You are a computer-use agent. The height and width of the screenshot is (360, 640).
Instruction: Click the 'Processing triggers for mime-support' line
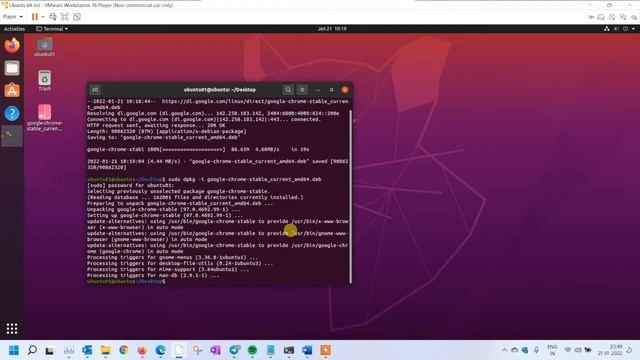(x=168, y=269)
